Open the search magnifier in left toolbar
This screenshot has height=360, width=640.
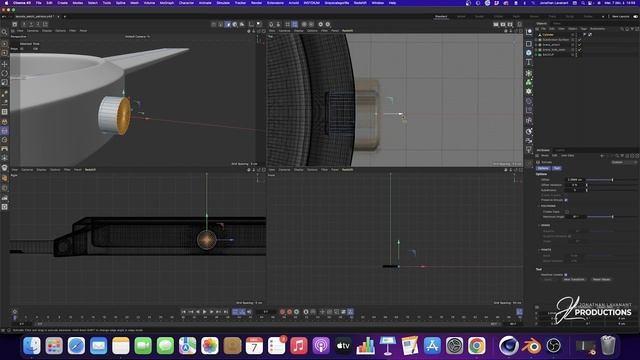(4, 32)
